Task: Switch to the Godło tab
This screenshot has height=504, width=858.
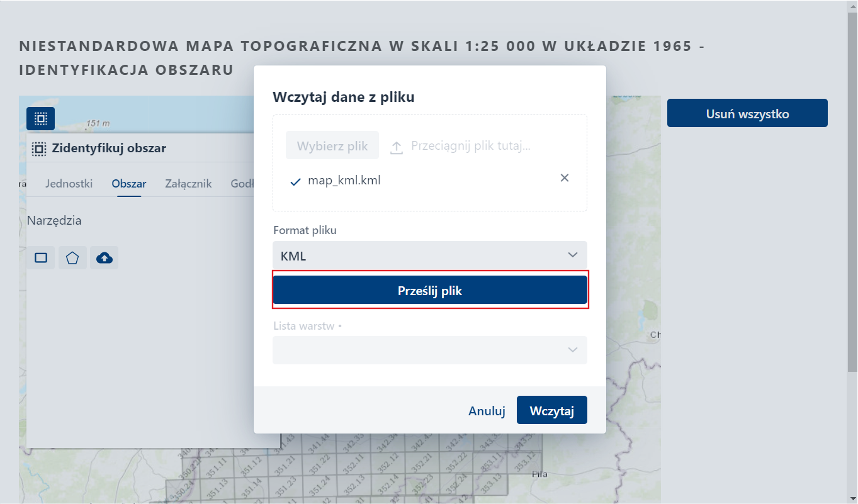Action: (242, 183)
